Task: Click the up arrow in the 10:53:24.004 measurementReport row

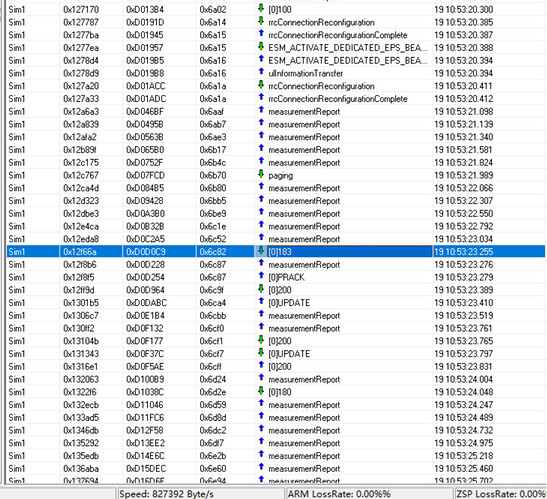Action: (x=261, y=378)
